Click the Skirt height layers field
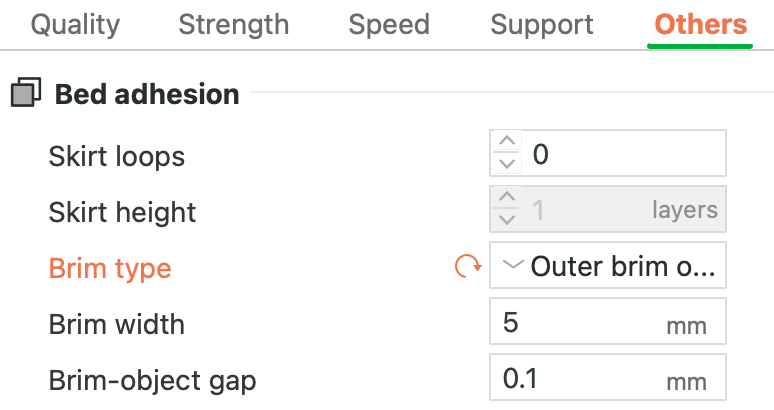The image size is (774, 410). pyautogui.click(x=608, y=209)
